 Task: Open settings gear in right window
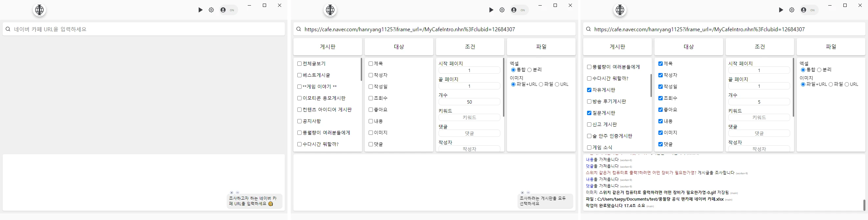pyautogui.click(x=792, y=10)
